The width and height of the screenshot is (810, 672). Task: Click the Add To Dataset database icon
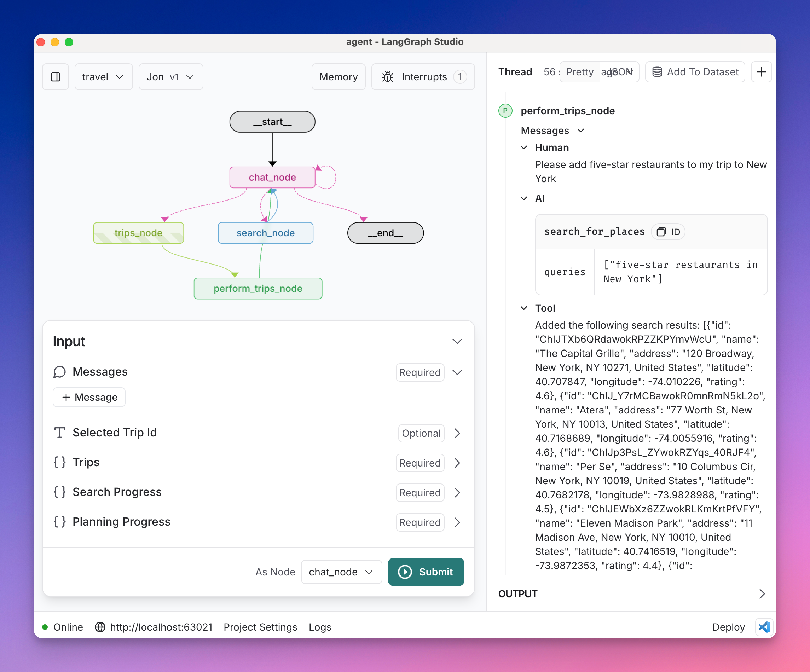[657, 72]
